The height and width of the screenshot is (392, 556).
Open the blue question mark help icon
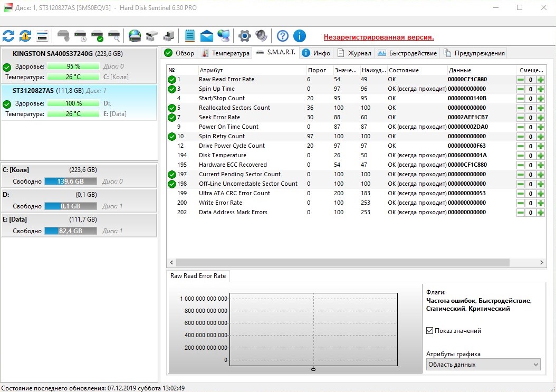[283, 36]
